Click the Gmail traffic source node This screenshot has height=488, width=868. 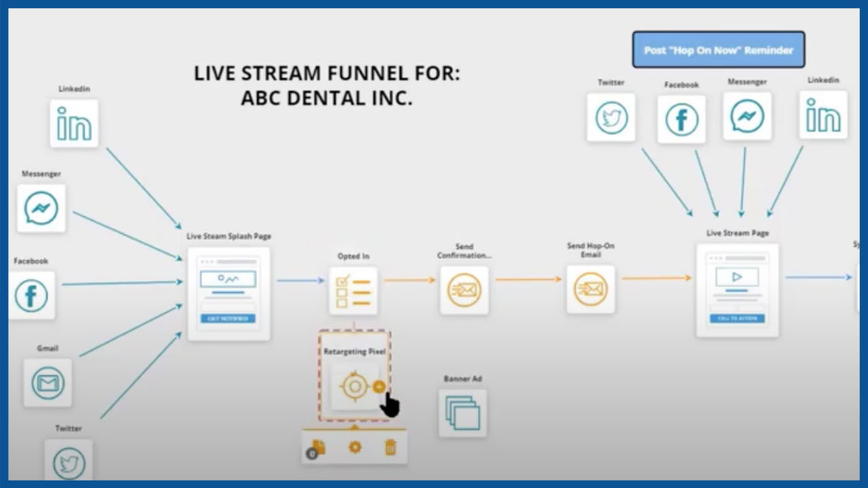click(47, 383)
